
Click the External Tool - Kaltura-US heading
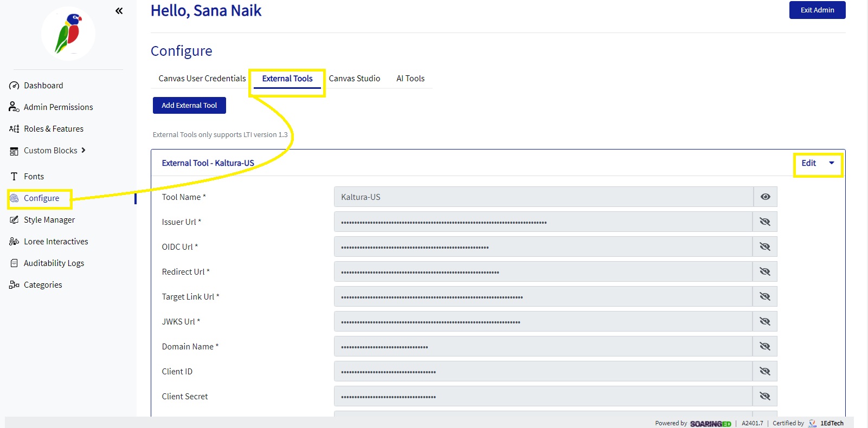click(x=208, y=163)
